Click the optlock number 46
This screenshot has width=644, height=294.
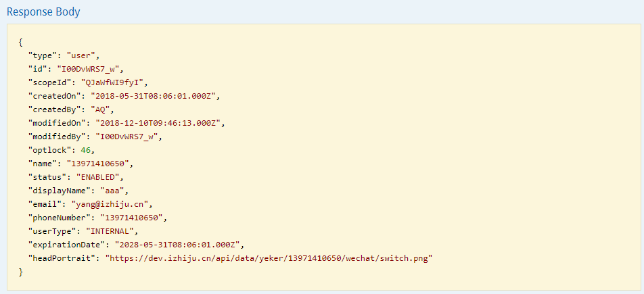point(85,150)
